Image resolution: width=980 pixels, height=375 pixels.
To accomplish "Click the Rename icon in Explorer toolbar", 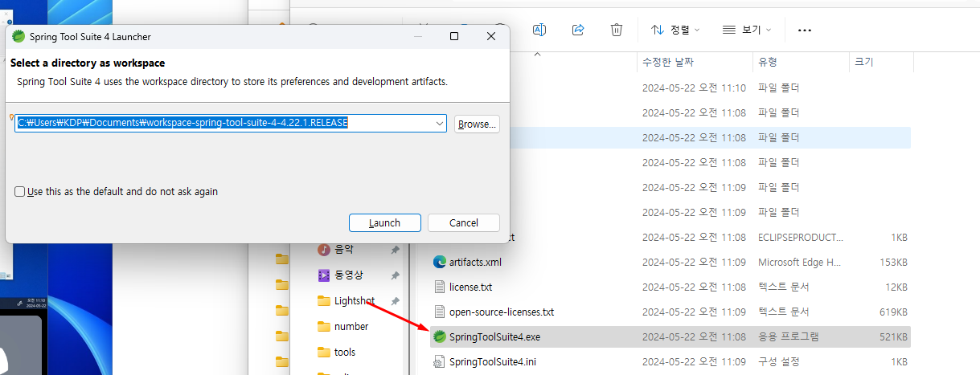I will (x=539, y=30).
